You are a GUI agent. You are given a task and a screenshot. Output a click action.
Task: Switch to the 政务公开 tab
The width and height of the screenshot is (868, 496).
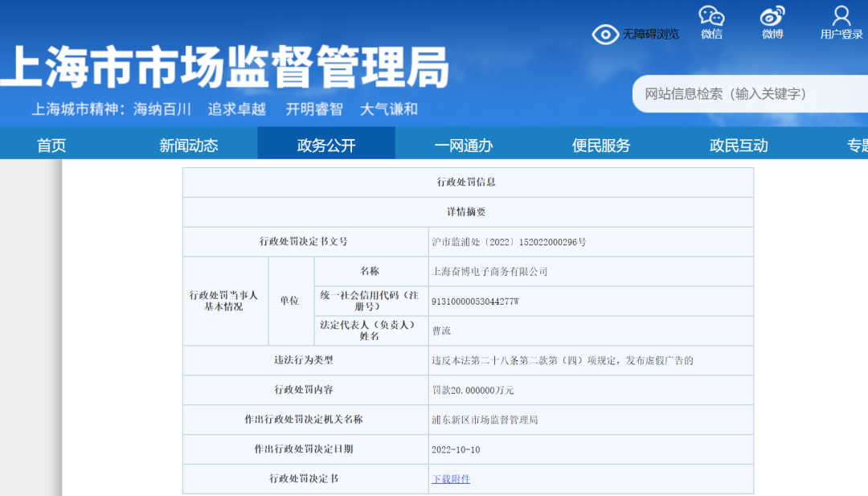(325, 143)
